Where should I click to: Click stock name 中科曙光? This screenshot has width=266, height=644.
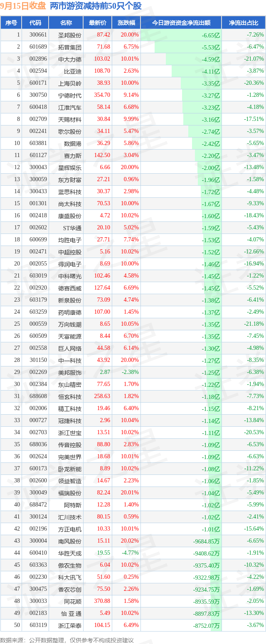[70, 276]
